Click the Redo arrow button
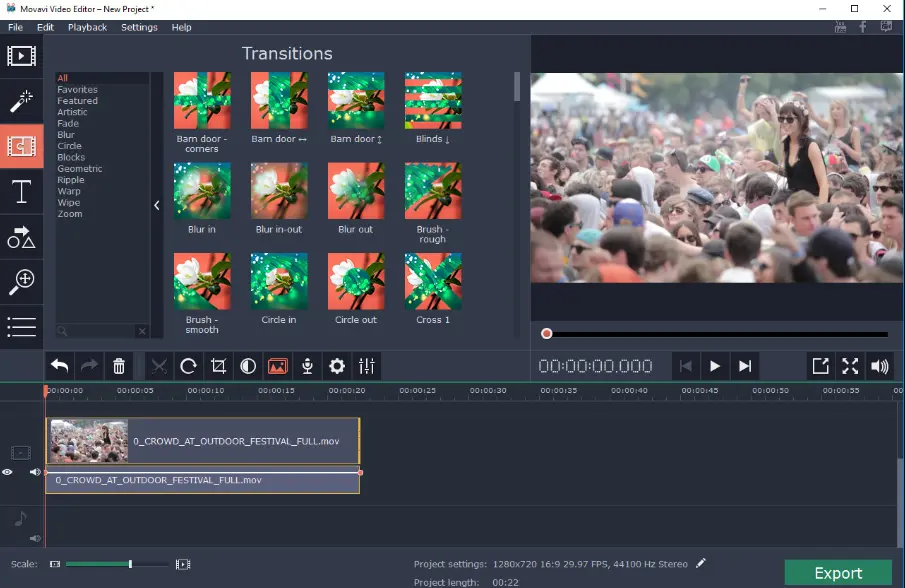 (89, 366)
